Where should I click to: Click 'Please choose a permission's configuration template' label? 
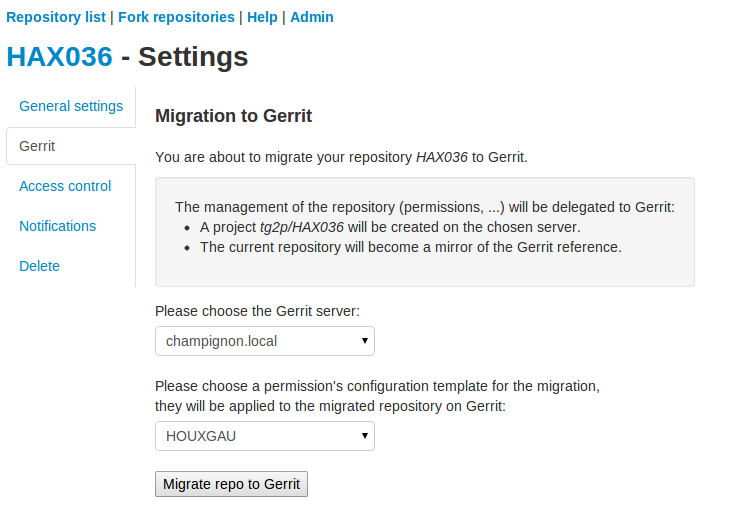click(x=377, y=396)
